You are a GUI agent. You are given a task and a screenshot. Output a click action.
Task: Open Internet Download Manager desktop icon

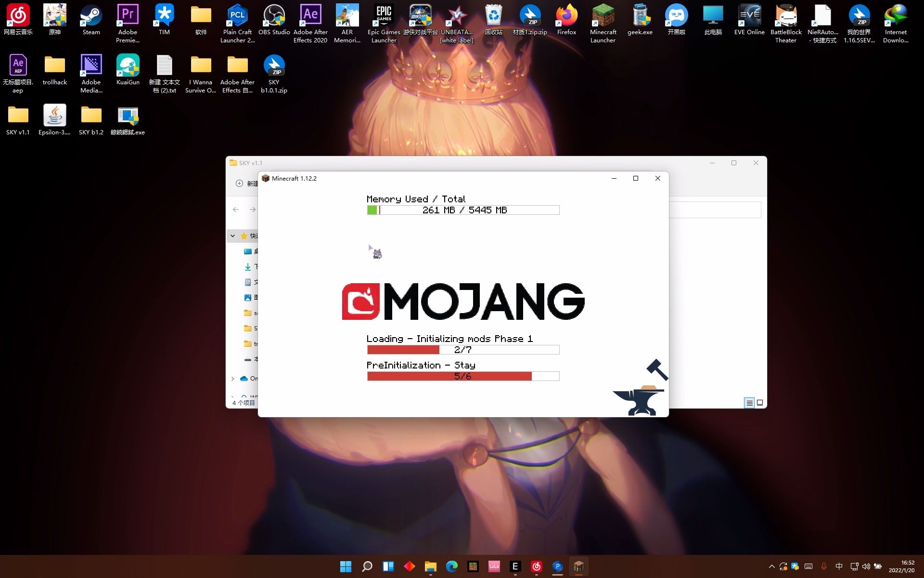[896, 23]
